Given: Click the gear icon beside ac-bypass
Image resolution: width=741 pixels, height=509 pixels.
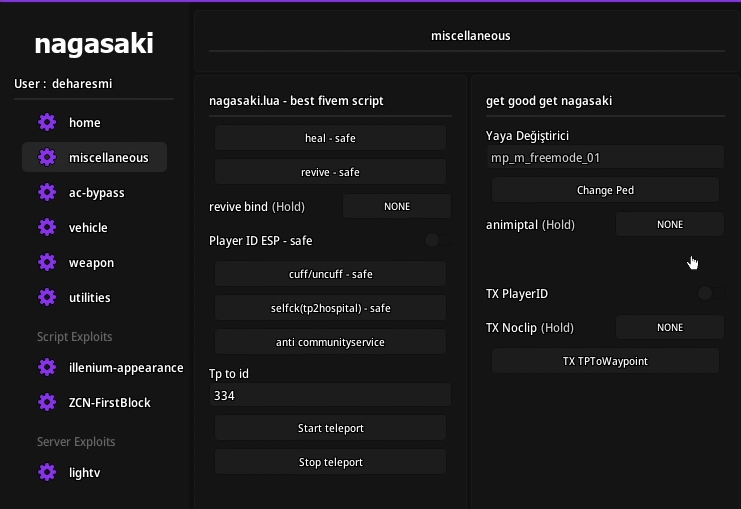Looking at the screenshot, I should tap(46, 193).
